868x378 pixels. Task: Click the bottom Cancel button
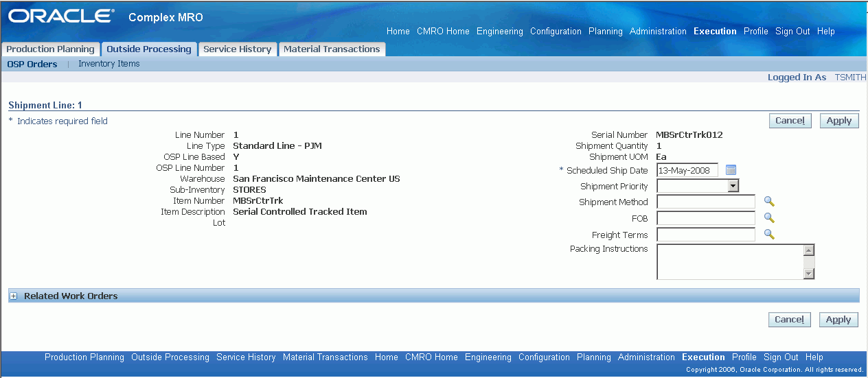(x=790, y=320)
